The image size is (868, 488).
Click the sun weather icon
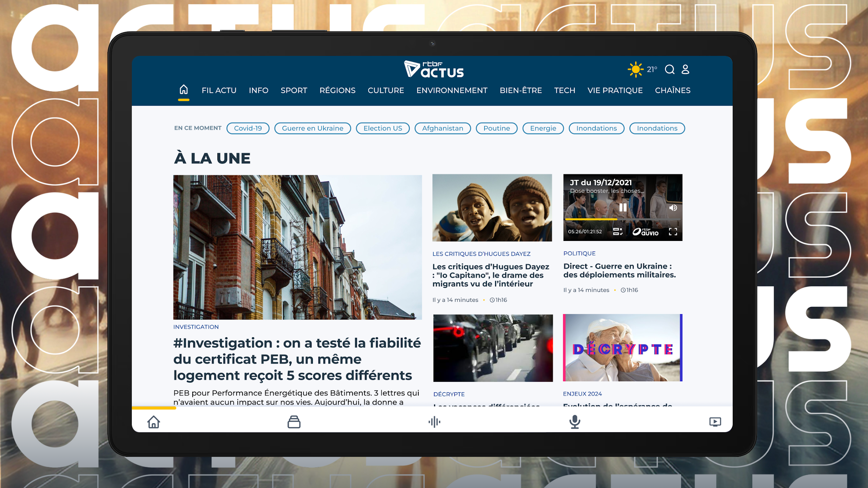click(x=635, y=69)
